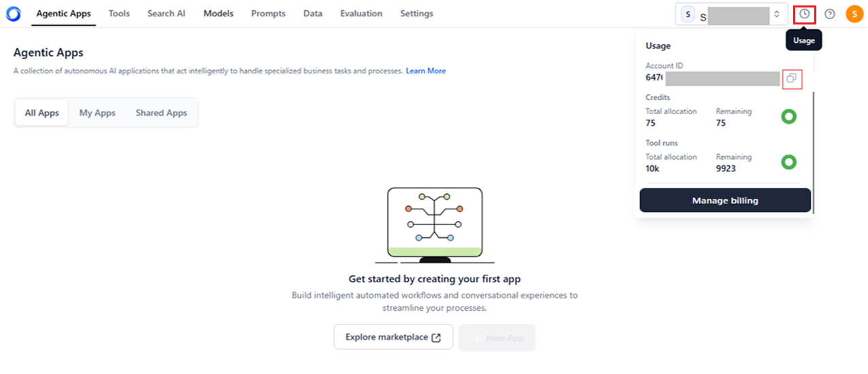
Task: Click the green Tool runs usage ring
Action: pyautogui.click(x=788, y=162)
